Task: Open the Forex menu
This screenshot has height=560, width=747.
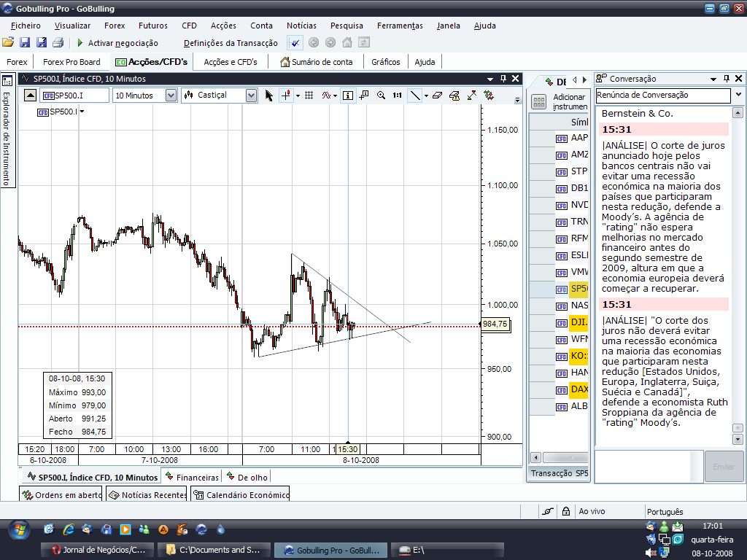Action: pyautogui.click(x=115, y=26)
